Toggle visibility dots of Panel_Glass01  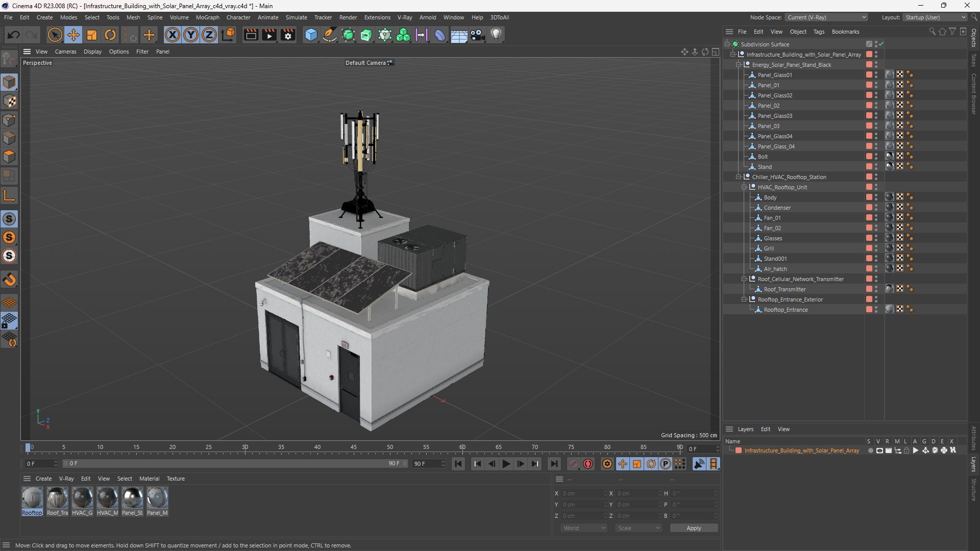click(x=876, y=75)
